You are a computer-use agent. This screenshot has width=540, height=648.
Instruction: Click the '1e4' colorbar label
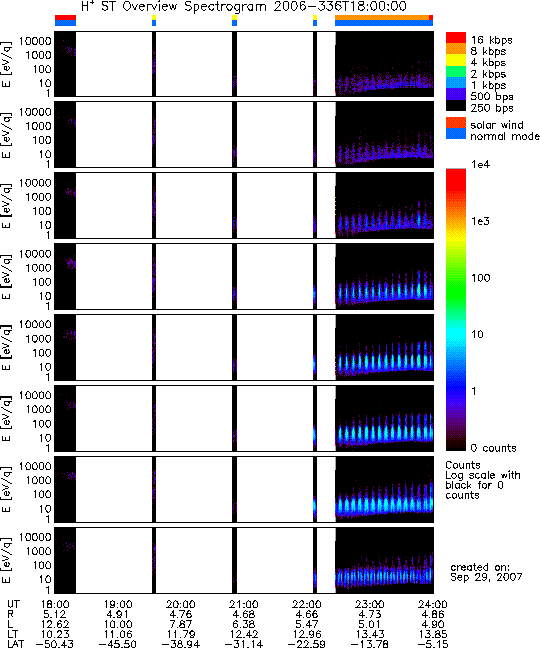[481, 164]
